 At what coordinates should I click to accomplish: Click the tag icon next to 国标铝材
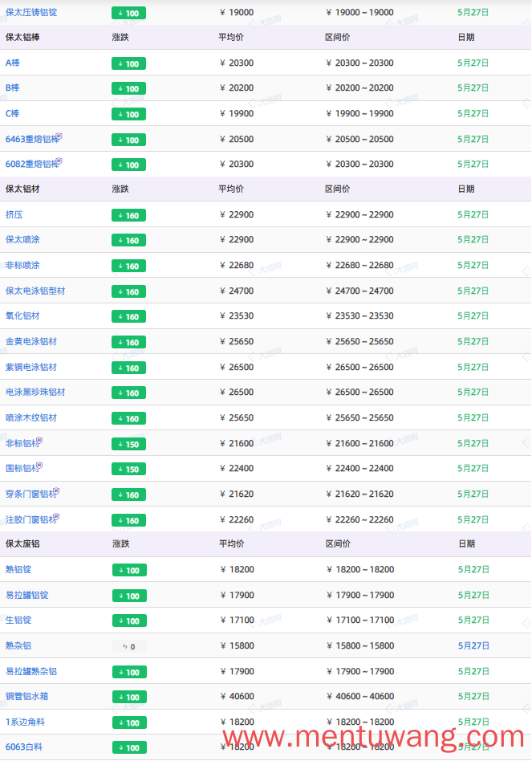40,466
